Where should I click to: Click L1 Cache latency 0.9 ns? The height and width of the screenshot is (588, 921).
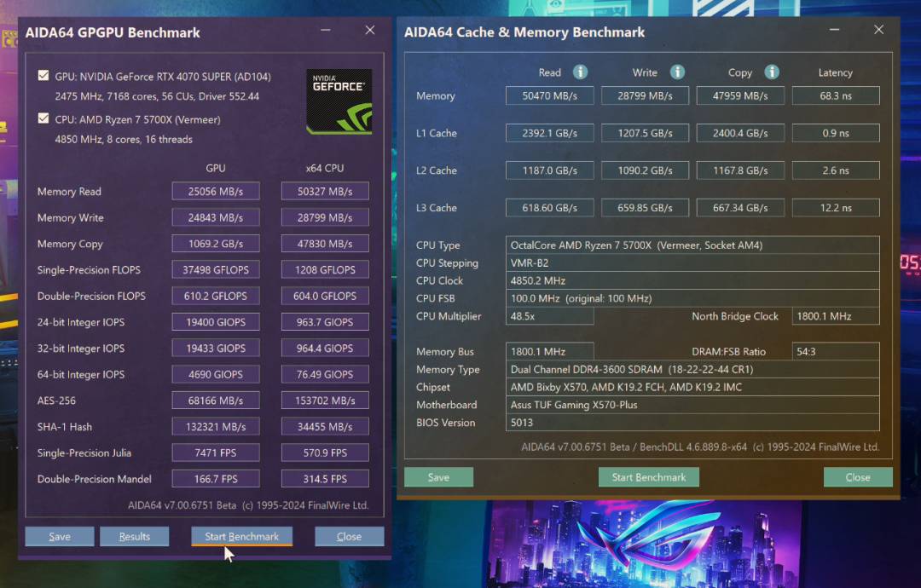pos(836,133)
